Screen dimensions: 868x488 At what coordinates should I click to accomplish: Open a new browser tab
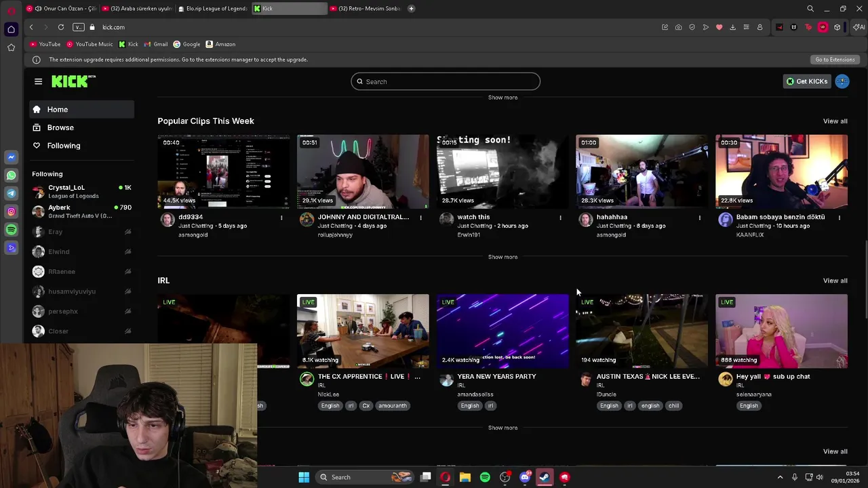(x=411, y=9)
